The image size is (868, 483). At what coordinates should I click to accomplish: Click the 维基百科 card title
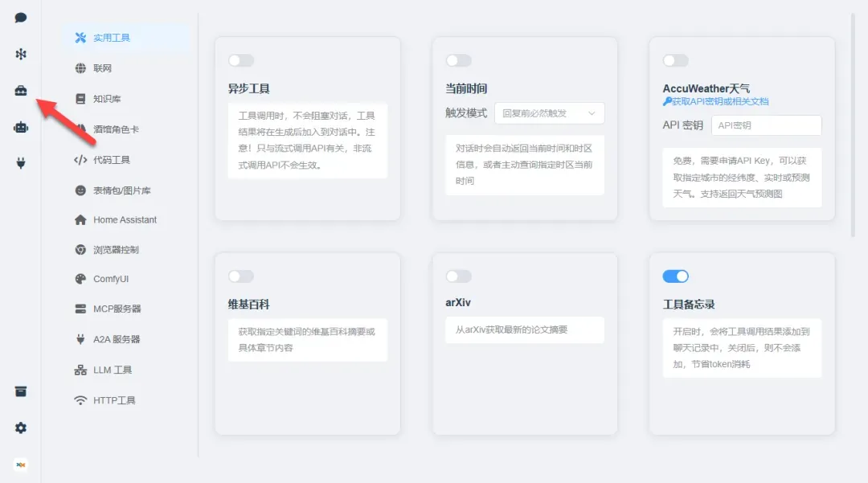point(248,305)
